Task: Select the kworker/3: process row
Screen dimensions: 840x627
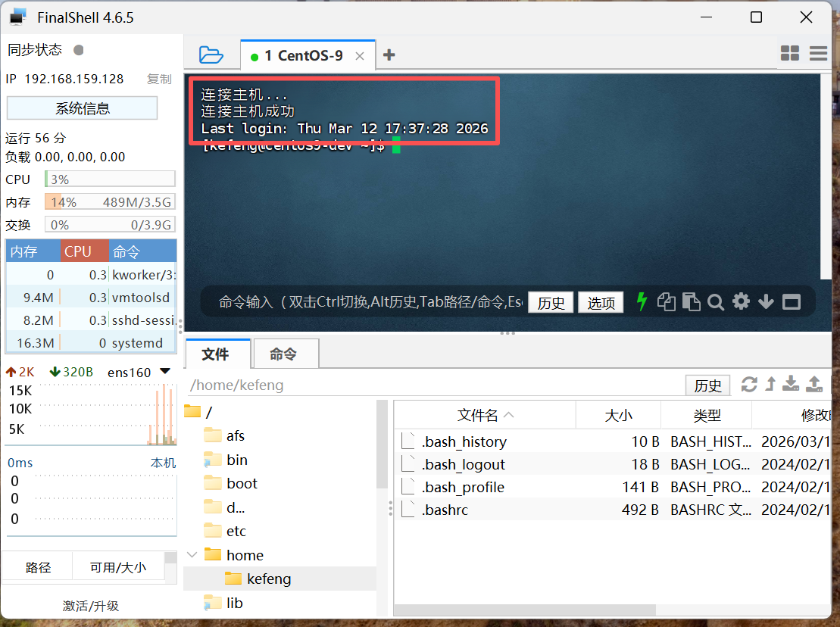Action: [x=91, y=275]
